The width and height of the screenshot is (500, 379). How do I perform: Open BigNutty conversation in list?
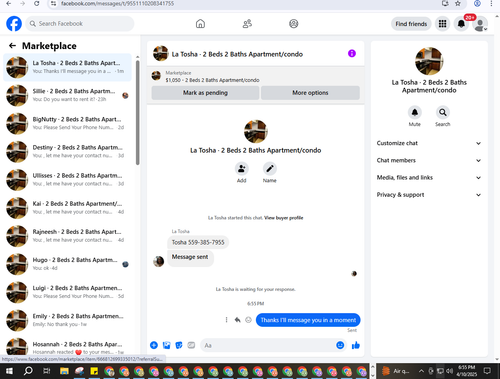(67, 123)
